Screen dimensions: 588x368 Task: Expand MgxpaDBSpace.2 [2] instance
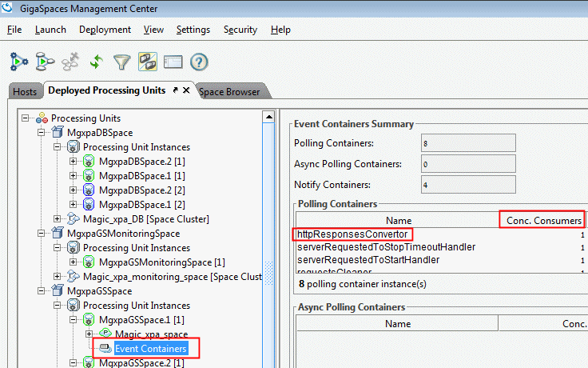[73, 190]
